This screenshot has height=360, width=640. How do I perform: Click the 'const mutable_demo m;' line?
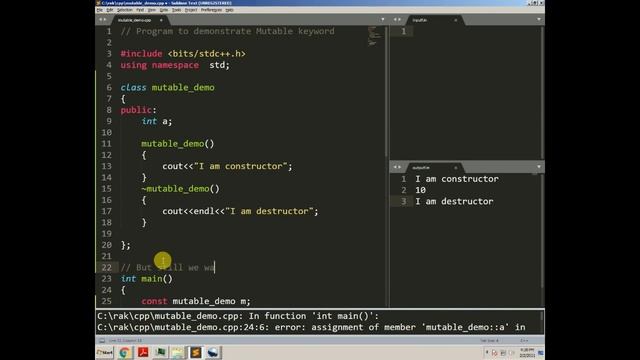196,301
